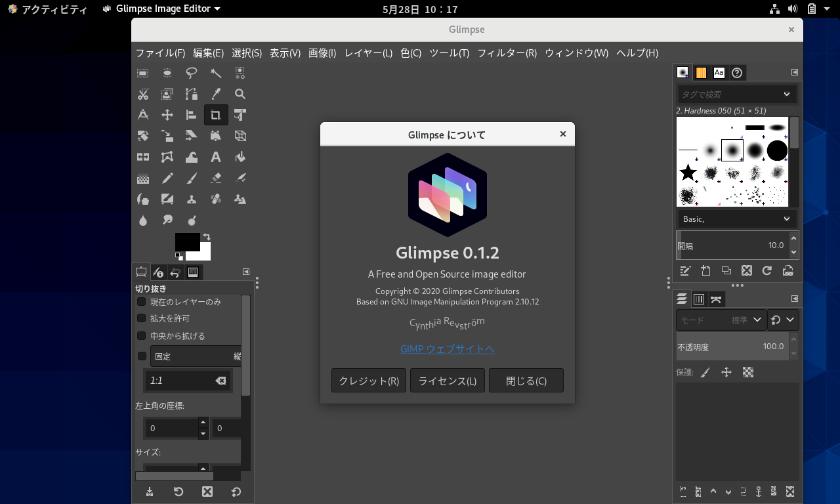Click the black foreground color swatch

tap(187, 241)
